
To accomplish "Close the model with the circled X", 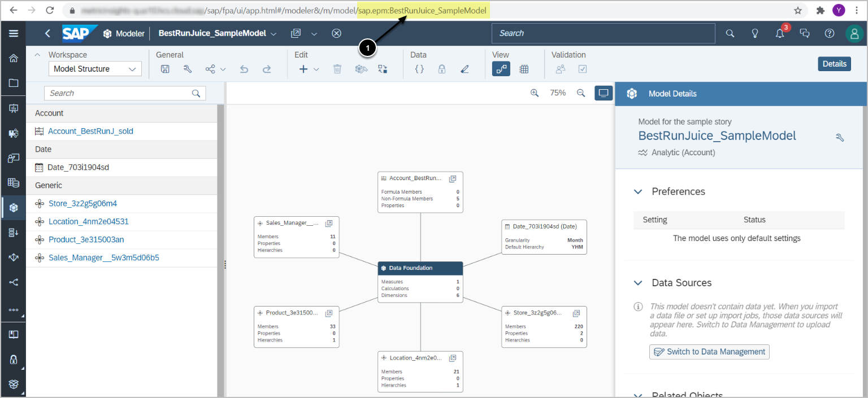I will coord(336,33).
